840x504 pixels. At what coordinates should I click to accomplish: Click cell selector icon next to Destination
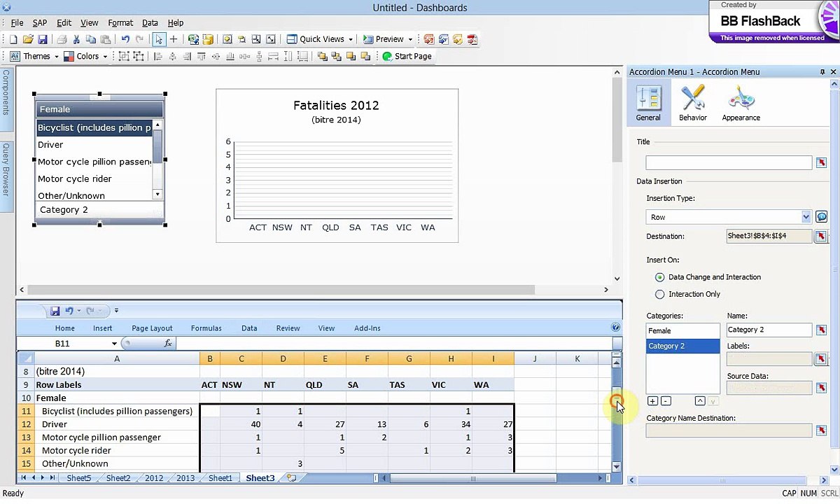point(821,237)
